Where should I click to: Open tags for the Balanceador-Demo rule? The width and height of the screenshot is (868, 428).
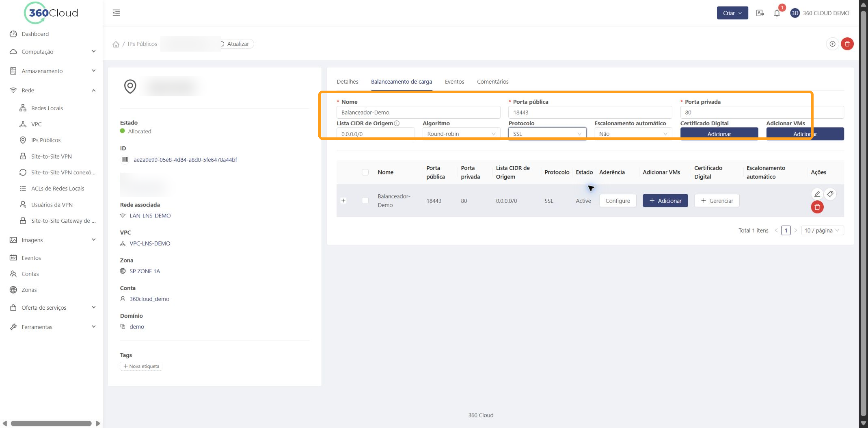pyautogui.click(x=830, y=194)
